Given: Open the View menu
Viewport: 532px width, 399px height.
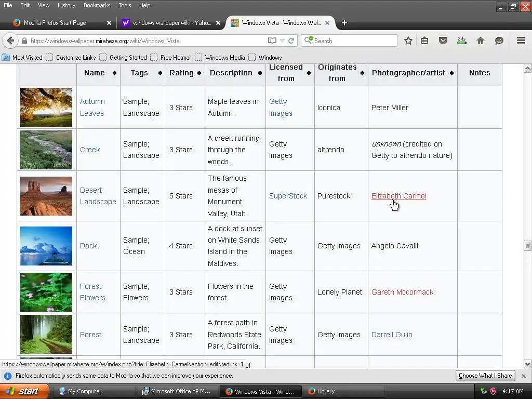Looking at the screenshot, I should pyautogui.click(x=44, y=5).
